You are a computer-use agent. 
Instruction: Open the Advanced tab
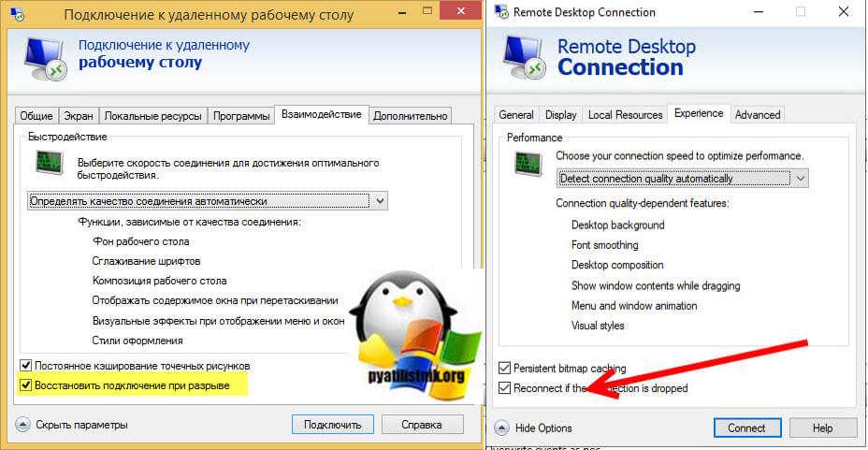click(757, 115)
